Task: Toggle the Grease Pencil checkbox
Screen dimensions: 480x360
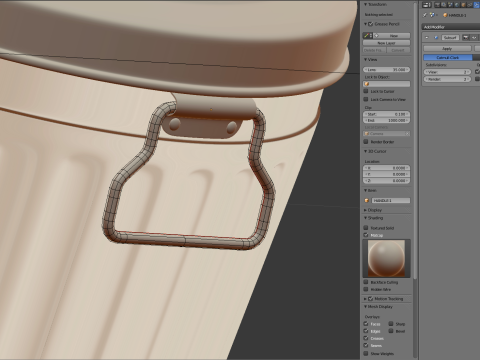Action: 371,24
